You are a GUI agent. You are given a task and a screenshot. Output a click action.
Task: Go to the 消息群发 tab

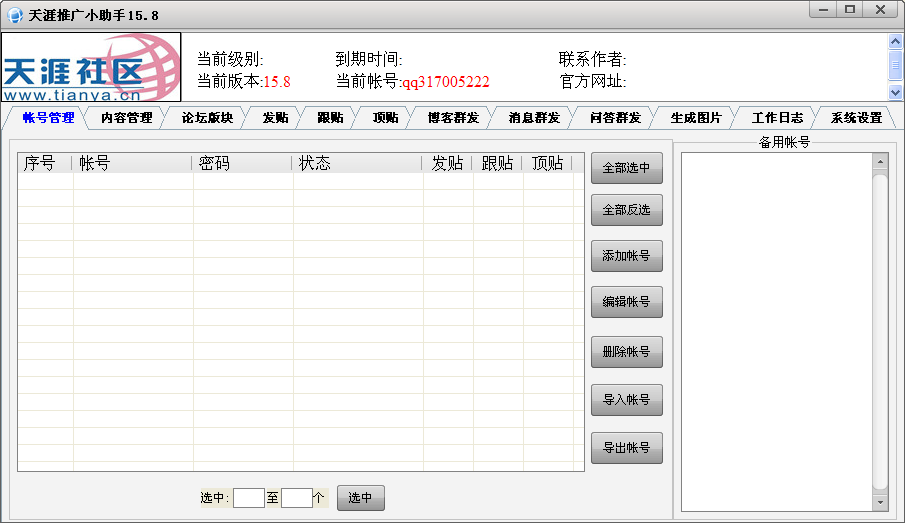(x=534, y=118)
